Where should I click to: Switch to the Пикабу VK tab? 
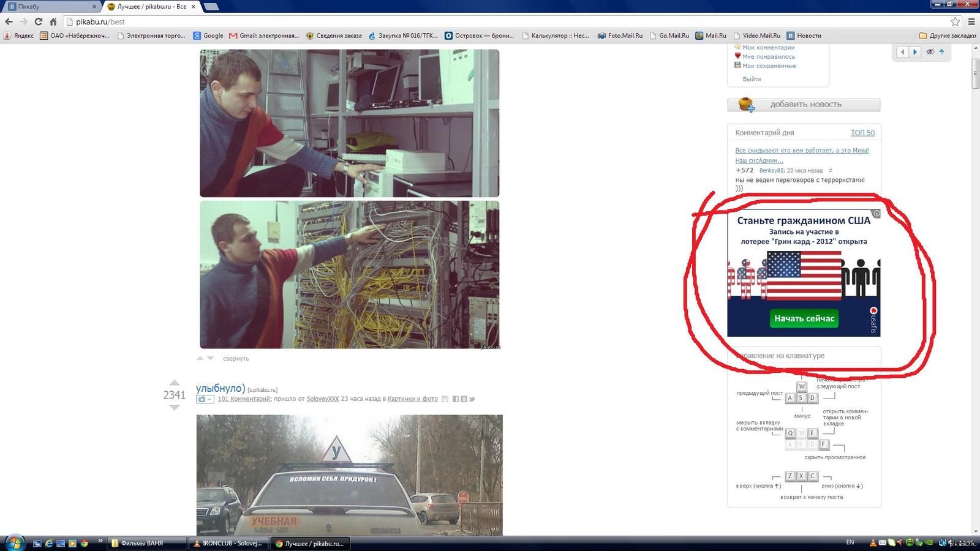(x=51, y=6)
